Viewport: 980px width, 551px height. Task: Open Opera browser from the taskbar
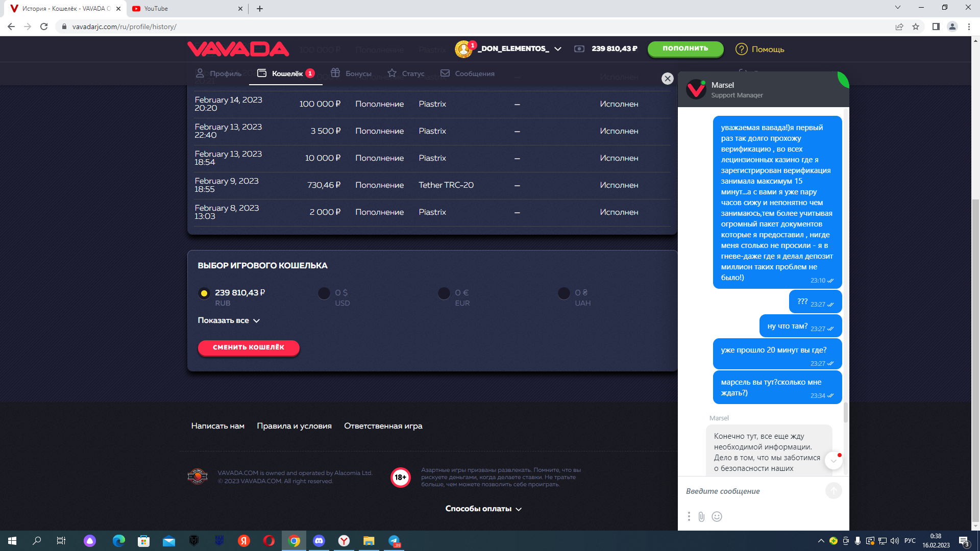(x=269, y=541)
